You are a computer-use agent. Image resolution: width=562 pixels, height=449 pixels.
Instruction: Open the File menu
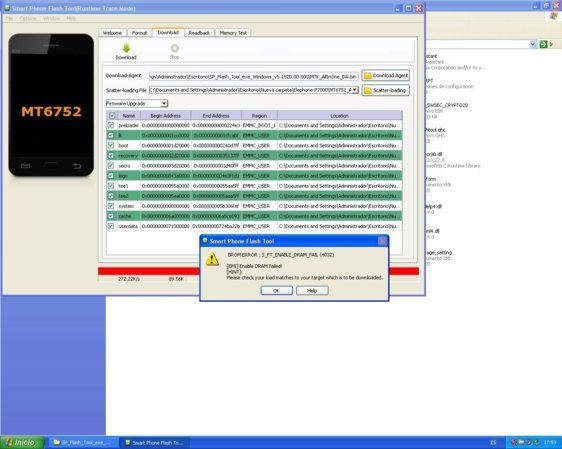(9, 18)
